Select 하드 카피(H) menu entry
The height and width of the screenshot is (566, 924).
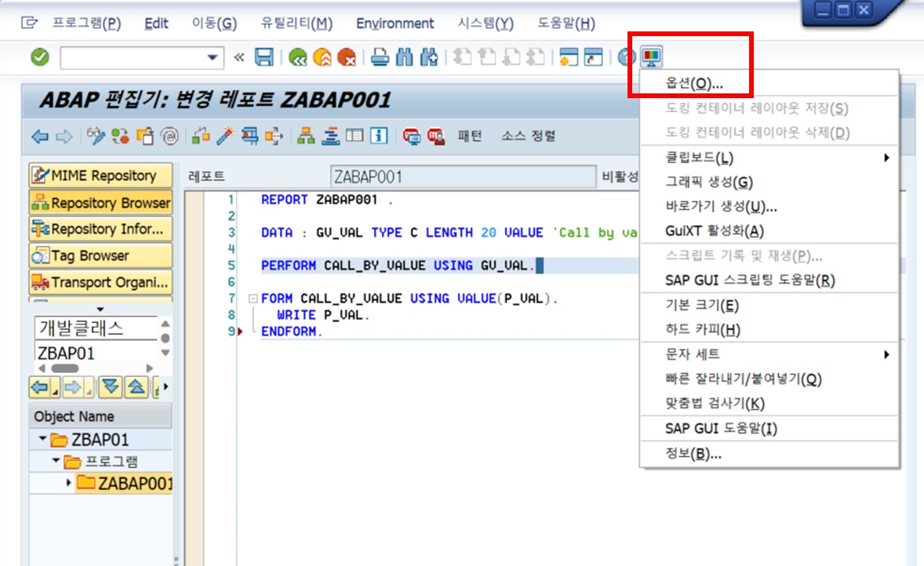pyautogui.click(x=769, y=330)
